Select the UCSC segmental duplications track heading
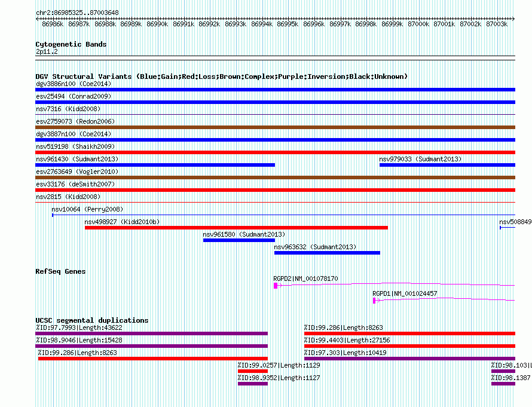 (x=92, y=320)
